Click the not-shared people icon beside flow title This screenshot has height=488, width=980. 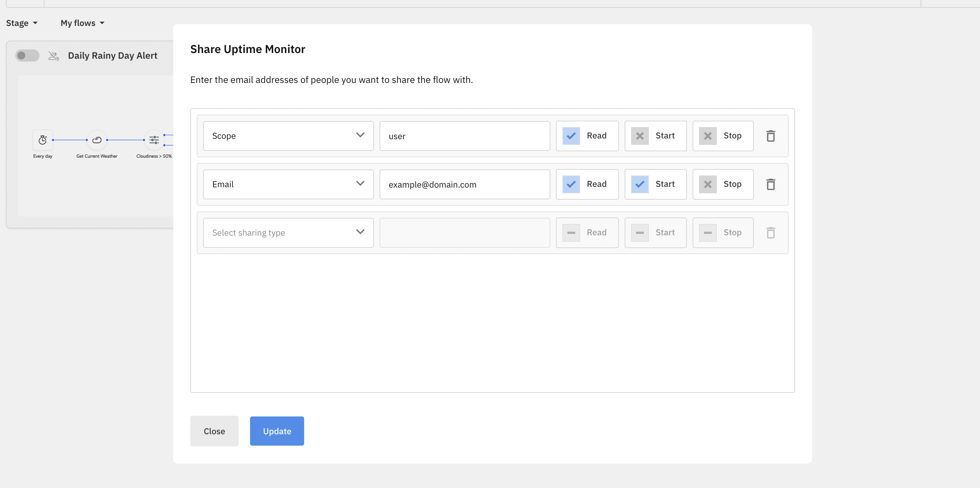point(54,56)
